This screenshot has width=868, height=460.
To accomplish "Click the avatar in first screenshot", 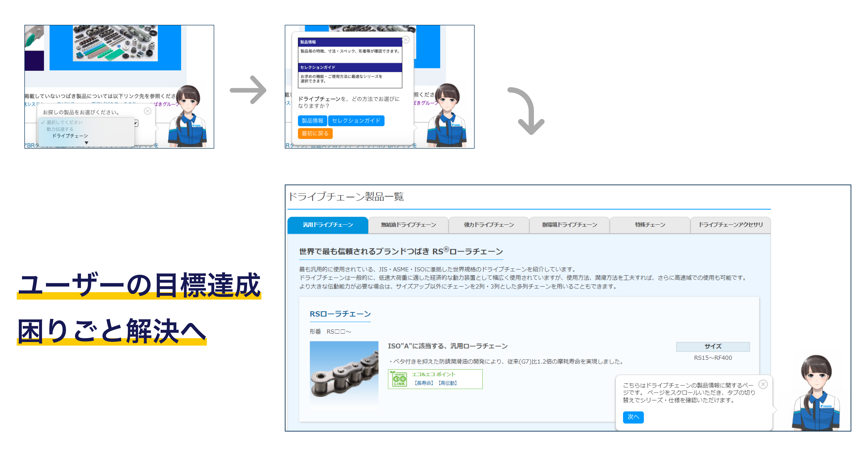I will click(x=188, y=116).
